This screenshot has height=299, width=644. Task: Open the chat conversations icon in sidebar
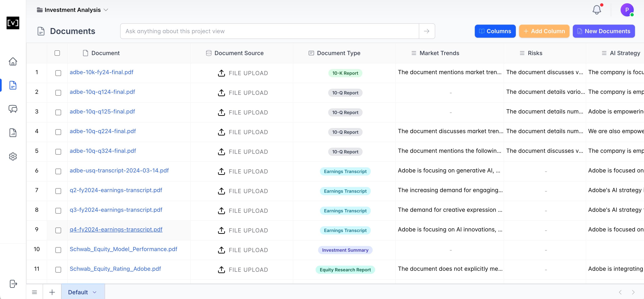point(13,109)
